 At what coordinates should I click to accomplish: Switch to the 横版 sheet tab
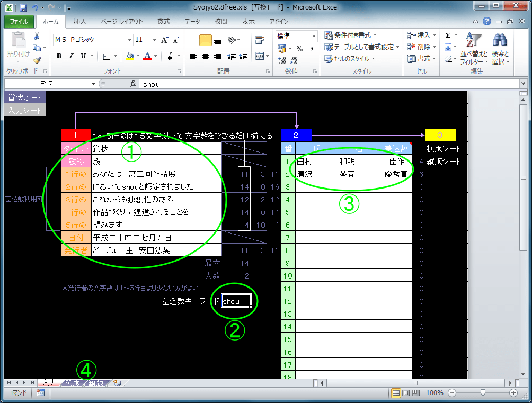(73, 383)
